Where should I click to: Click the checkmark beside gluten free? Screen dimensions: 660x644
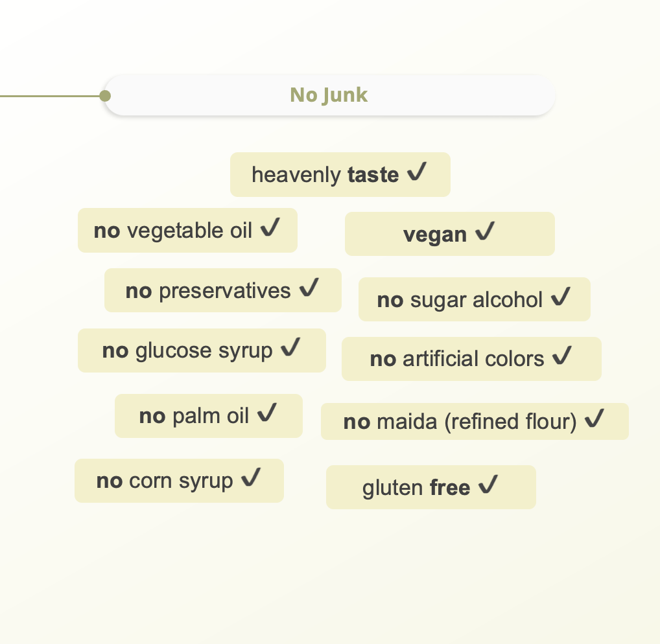pos(488,485)
